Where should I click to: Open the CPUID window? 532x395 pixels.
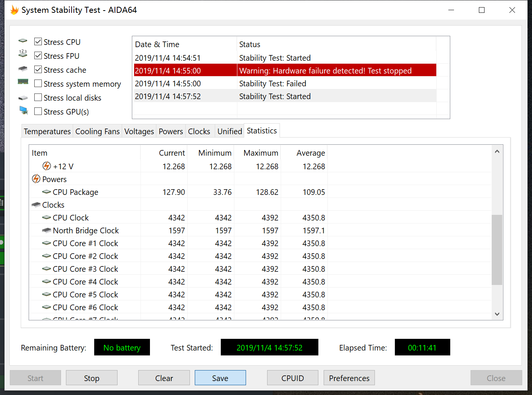click(292, 378)
